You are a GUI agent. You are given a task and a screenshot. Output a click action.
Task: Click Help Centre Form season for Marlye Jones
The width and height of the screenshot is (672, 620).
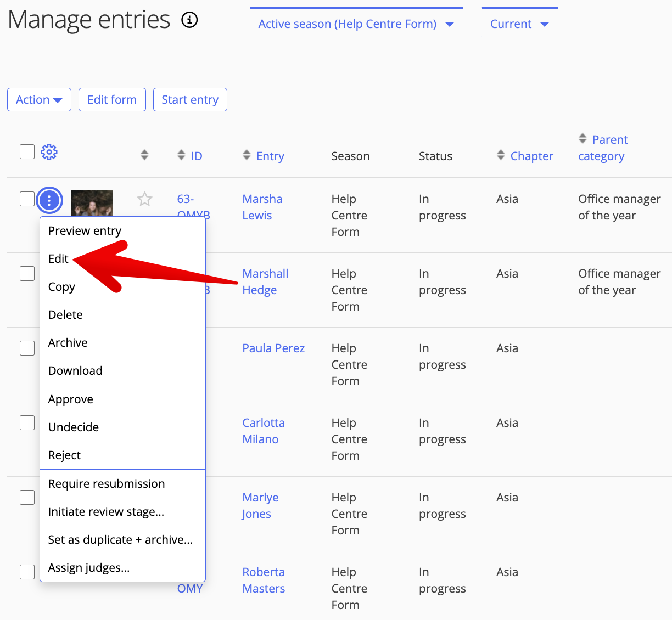[349, 514]
